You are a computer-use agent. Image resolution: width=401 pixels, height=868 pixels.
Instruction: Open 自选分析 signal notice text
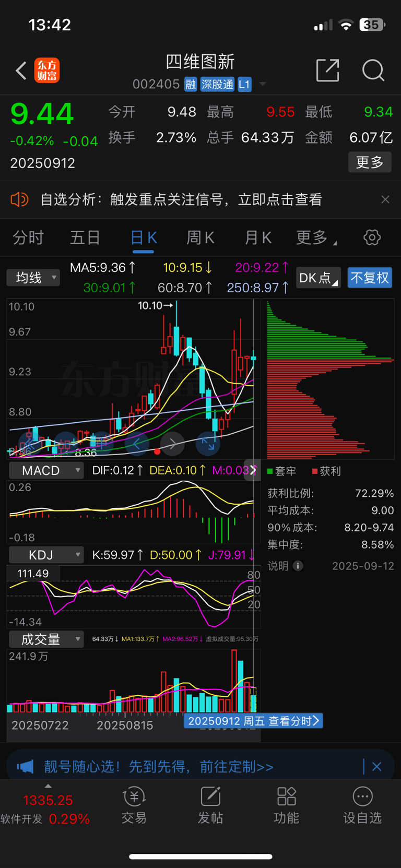[x=181, y=199]
